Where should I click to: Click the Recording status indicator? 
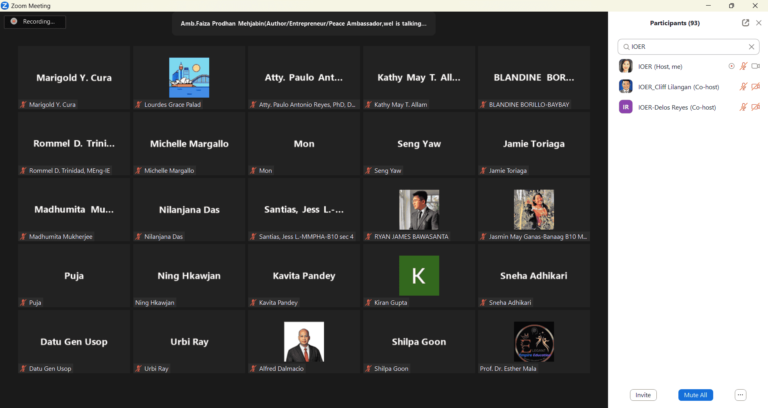[36, 21]
